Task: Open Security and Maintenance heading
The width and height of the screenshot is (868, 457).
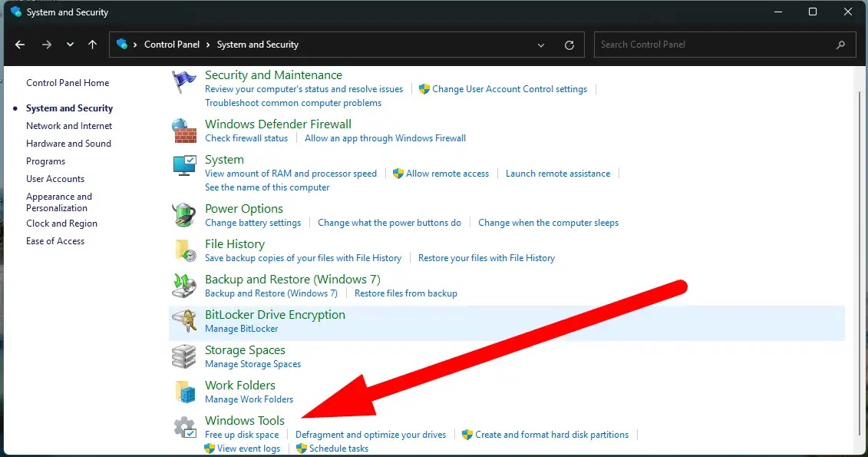Action: click(x=273, y=75)
